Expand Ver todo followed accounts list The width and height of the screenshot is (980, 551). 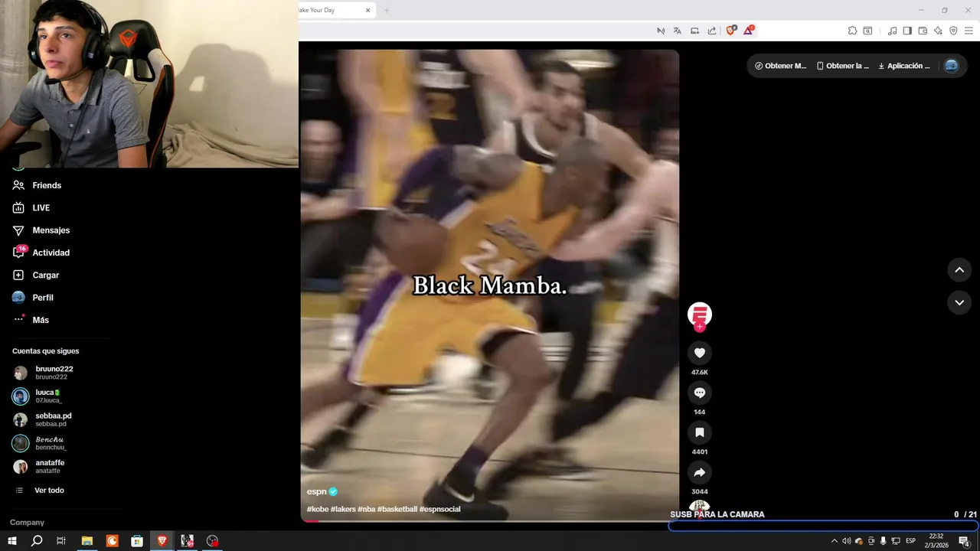[40, 490]
